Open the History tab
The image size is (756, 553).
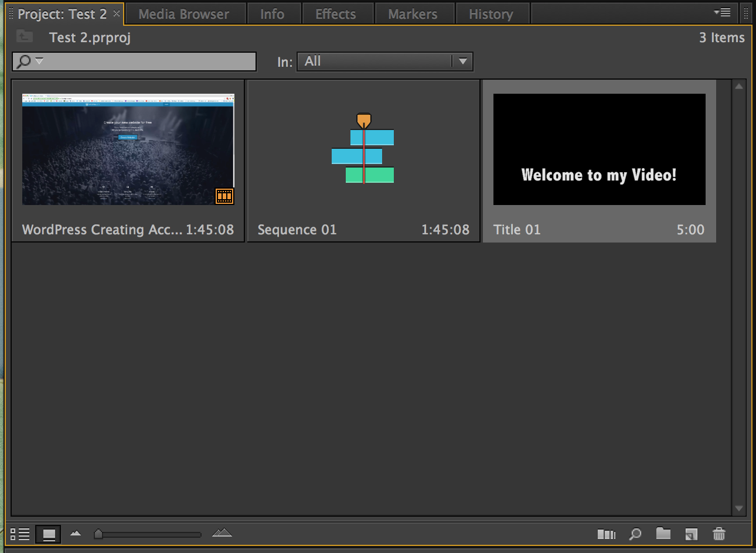click(491, 14)
